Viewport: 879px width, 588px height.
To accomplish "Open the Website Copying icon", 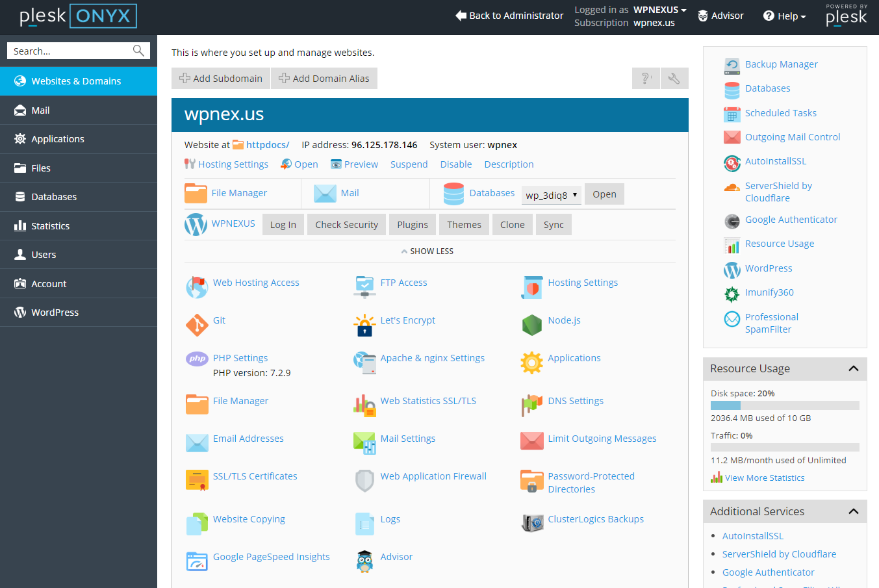I will point(197,524).
